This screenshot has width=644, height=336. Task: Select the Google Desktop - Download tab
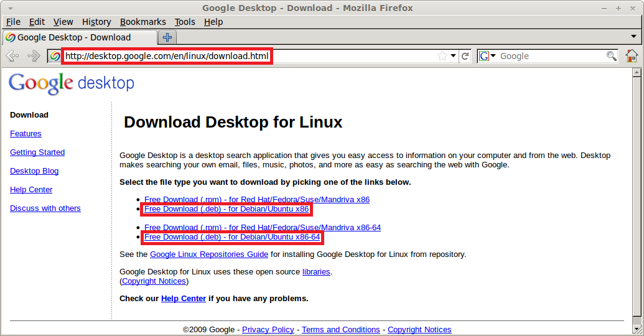pos(80,37)
